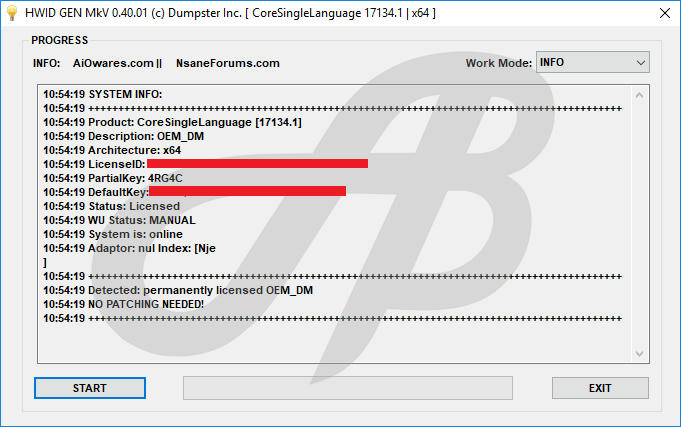Viewport: 681px width, 427px height.
Task: Click the LicenseID log line
Action: coord(205,164)
